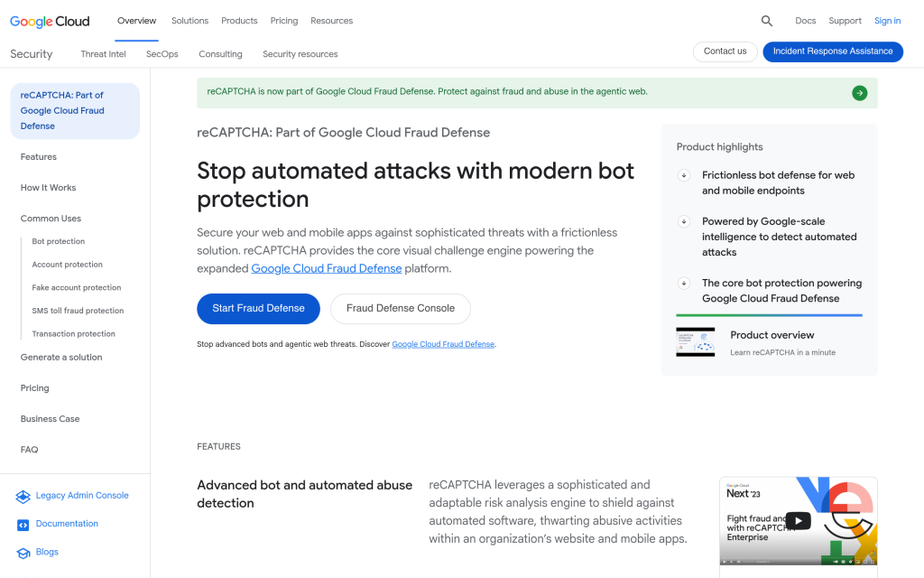
Task: Click Incident Response Assistance button
Action: [833, 51]
